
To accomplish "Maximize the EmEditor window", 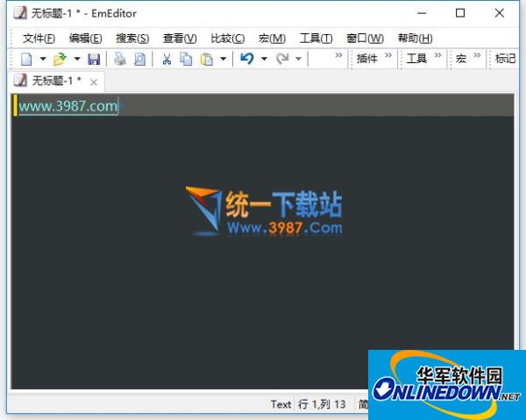I will (460, 13).
